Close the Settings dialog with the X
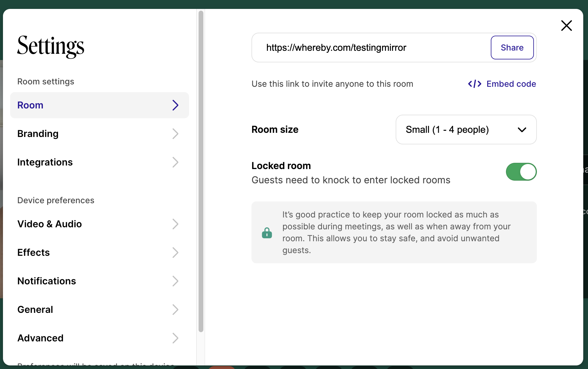The width and height of the screenshot is (588, 369). (566, 26)
